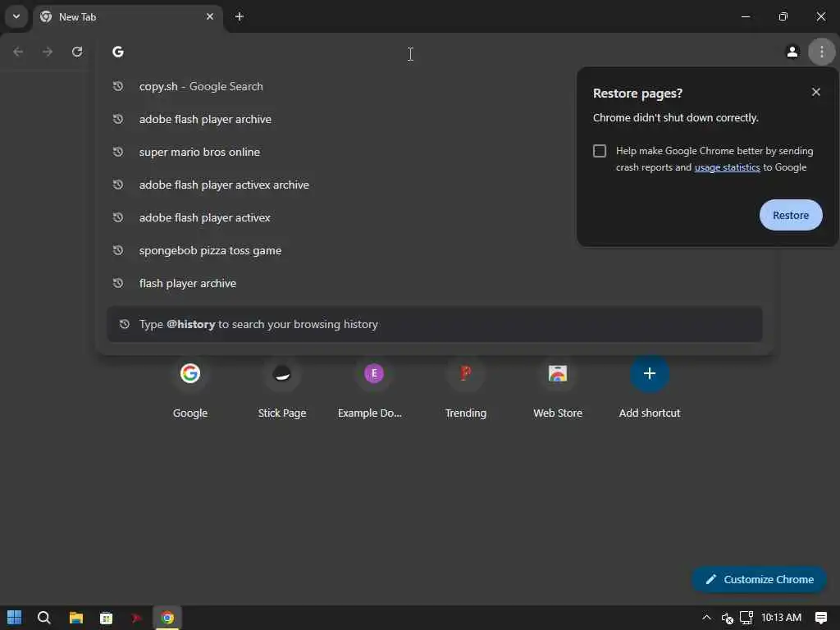Screen dimensions: 840x630
Task: Click history icon beside copy.sh suggestion
Action: [118, 86]
